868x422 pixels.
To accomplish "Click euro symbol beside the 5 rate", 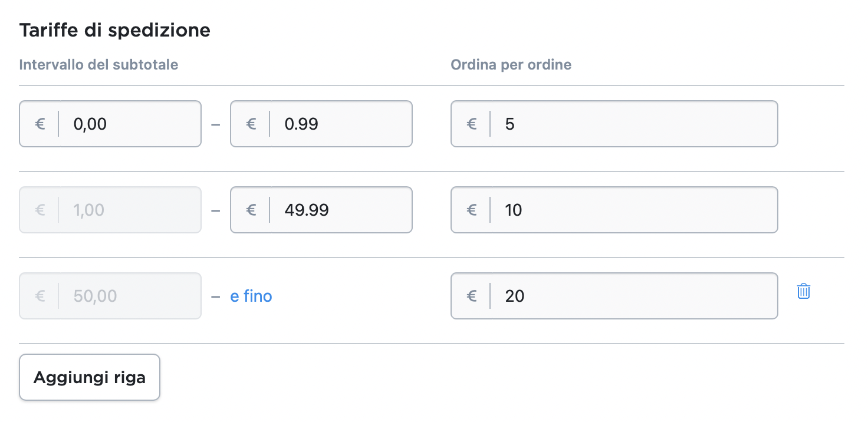I will click(472, 124).
